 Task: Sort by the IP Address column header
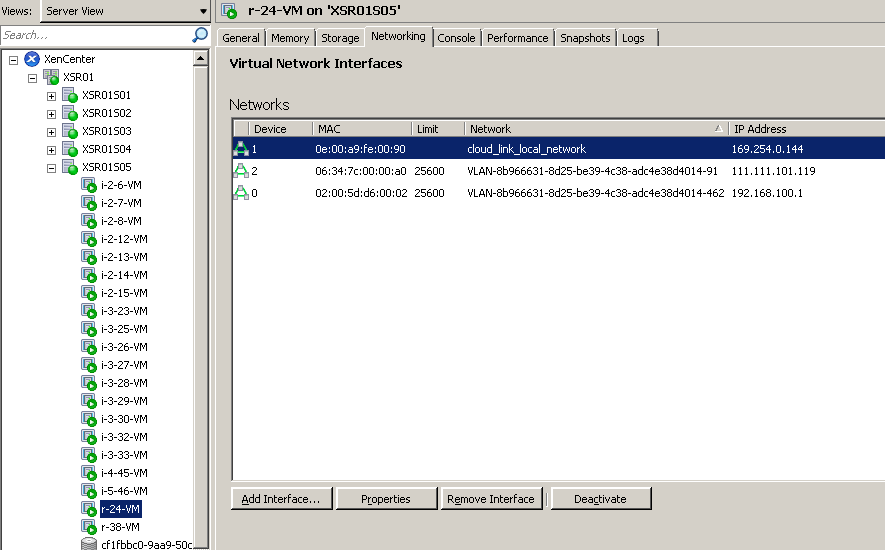coord(805,129)
